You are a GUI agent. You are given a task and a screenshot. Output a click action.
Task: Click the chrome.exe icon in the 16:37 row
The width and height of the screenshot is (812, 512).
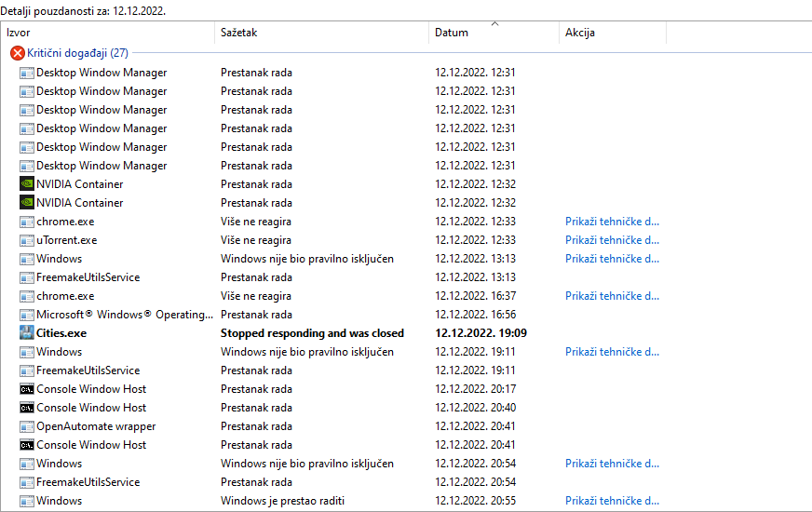[26, 296]
